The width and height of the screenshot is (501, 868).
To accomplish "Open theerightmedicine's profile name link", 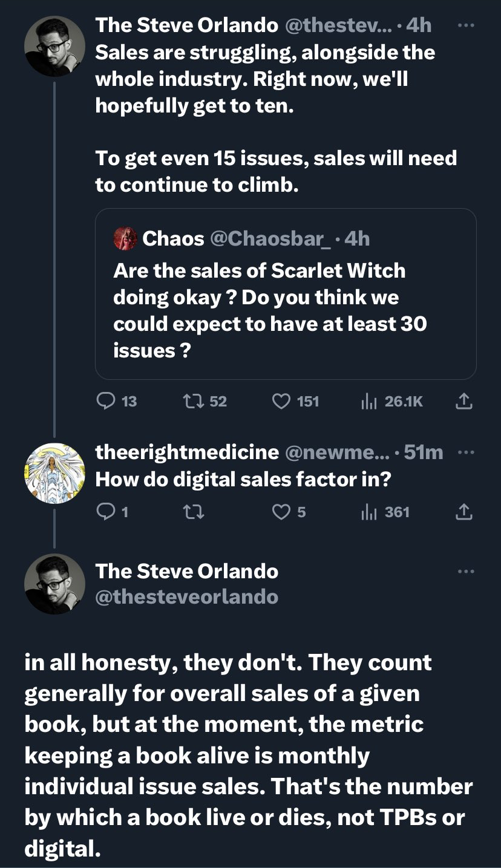I will tap(187, 452).
